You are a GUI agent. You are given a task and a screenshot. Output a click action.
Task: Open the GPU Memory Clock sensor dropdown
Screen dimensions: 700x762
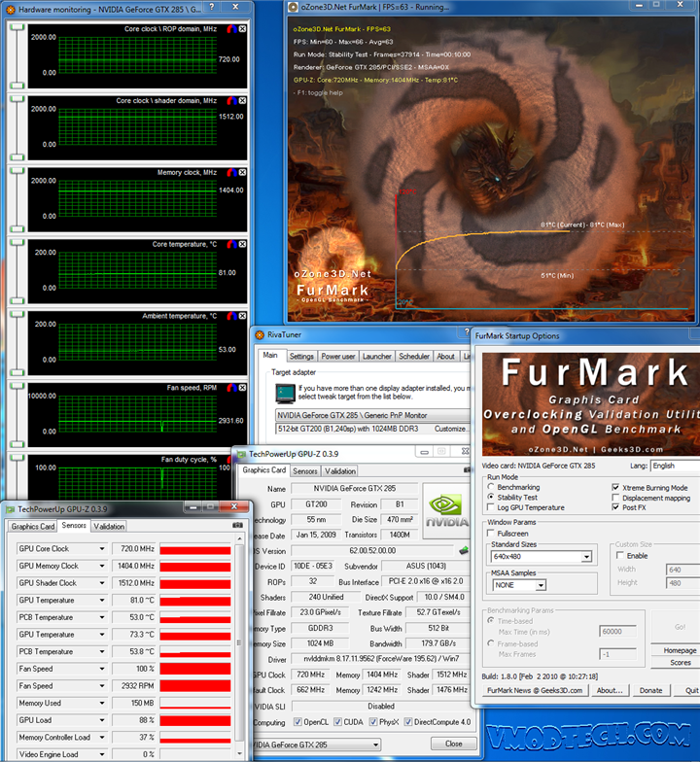pos(101,566)
